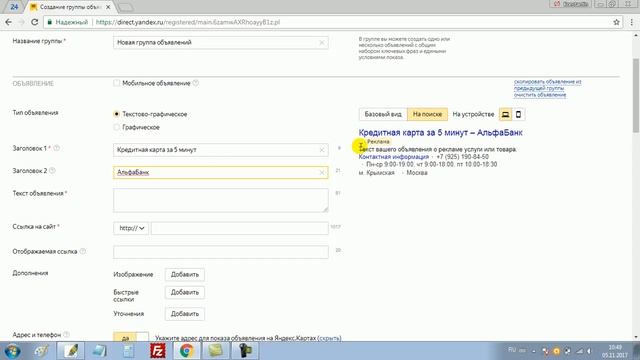Select Графическое ad type
This screenshot has height=360, width=640.
pos(117,127)
